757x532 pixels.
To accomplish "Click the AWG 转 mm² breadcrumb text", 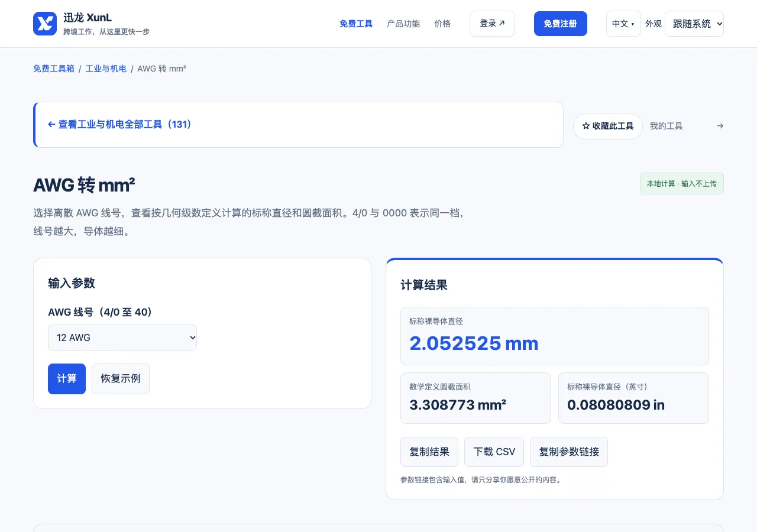I will 162,69.
